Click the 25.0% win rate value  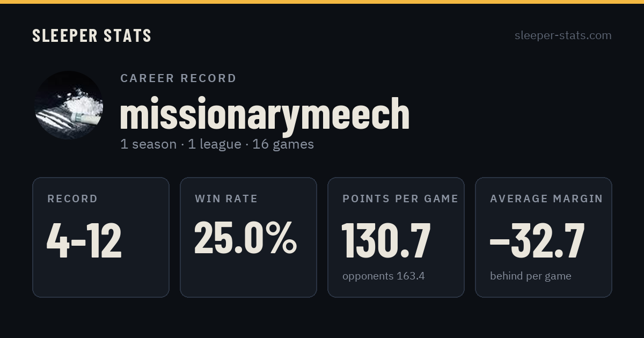click(245, 237)
